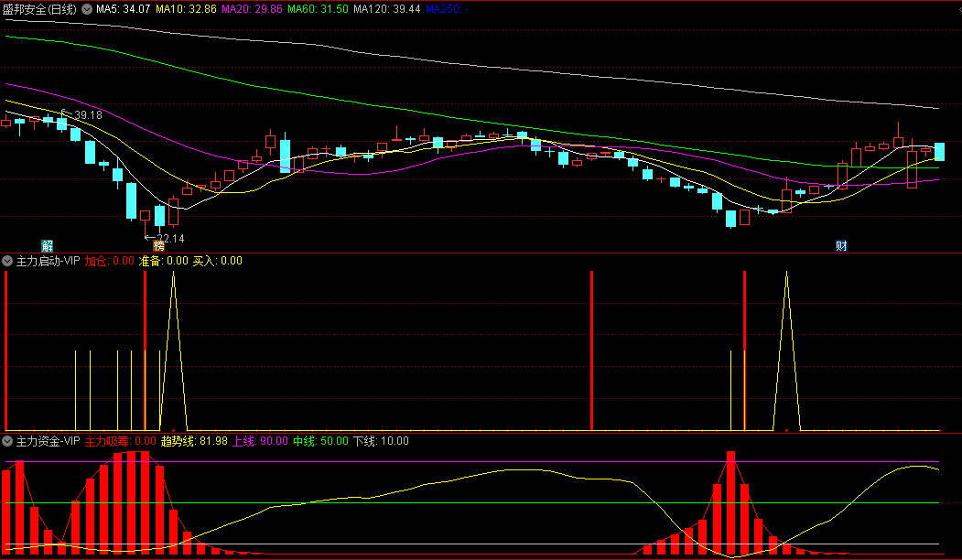This screenshot has width=962, height=560.
Task: Click the 中线: 50.00 value
Action: [x=320, y=441]
